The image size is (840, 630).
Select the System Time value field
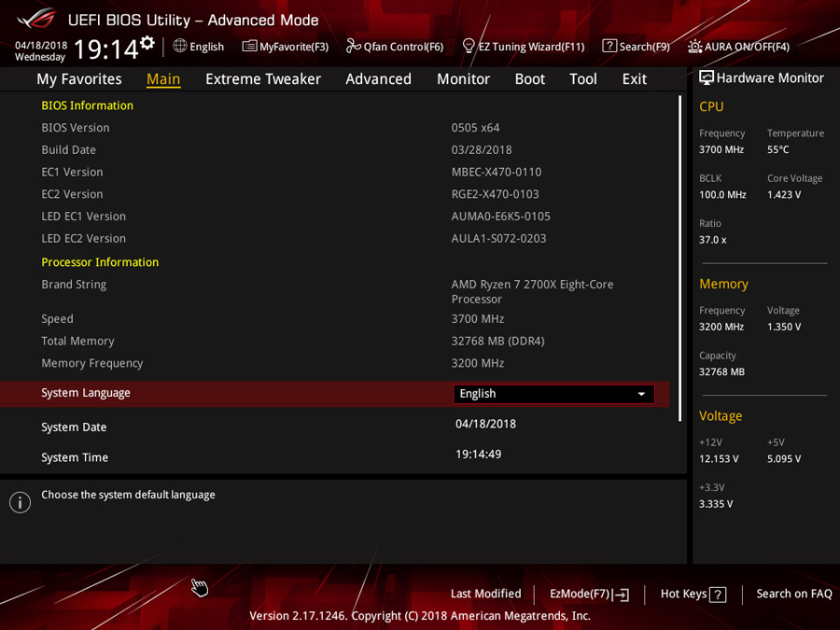coord(479,455)
